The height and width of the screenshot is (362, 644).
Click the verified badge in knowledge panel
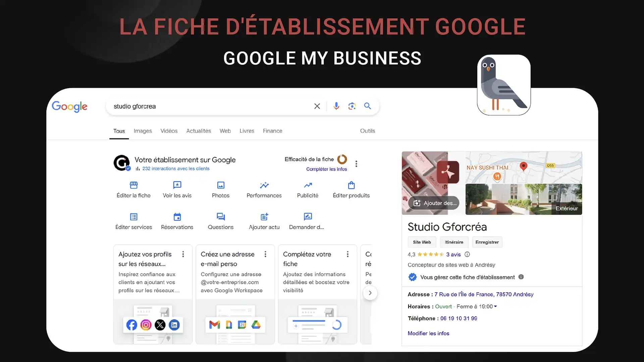413,277
